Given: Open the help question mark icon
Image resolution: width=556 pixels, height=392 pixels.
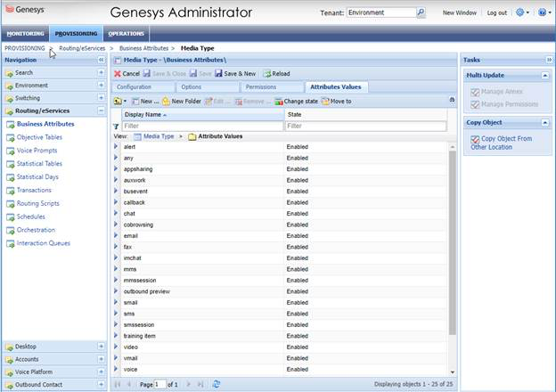Looking at the screenshot, I should (543, 13).
